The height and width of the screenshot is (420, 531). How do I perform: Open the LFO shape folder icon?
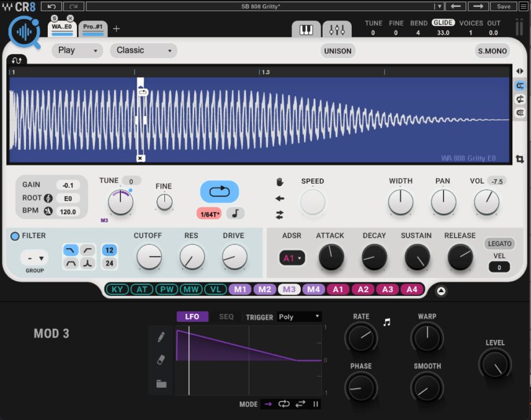tap(161, 384)
